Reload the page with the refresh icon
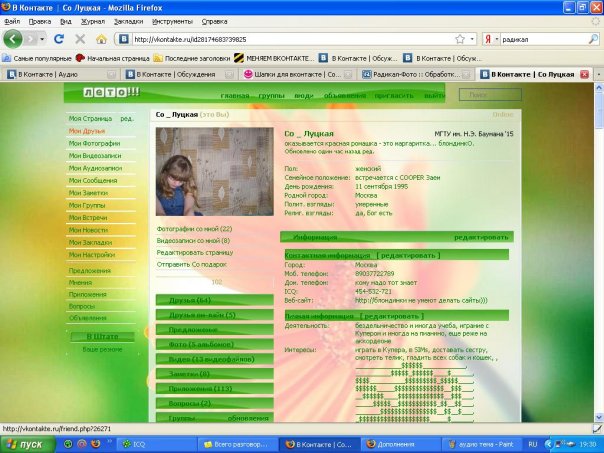604x453 pixels. tap(59, 39)
